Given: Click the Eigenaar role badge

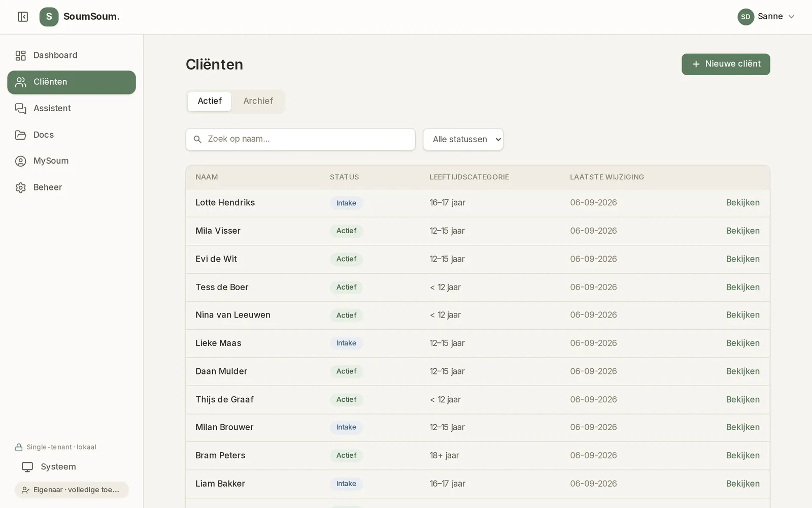Looking at the screenshot, I should click(72, 490).
